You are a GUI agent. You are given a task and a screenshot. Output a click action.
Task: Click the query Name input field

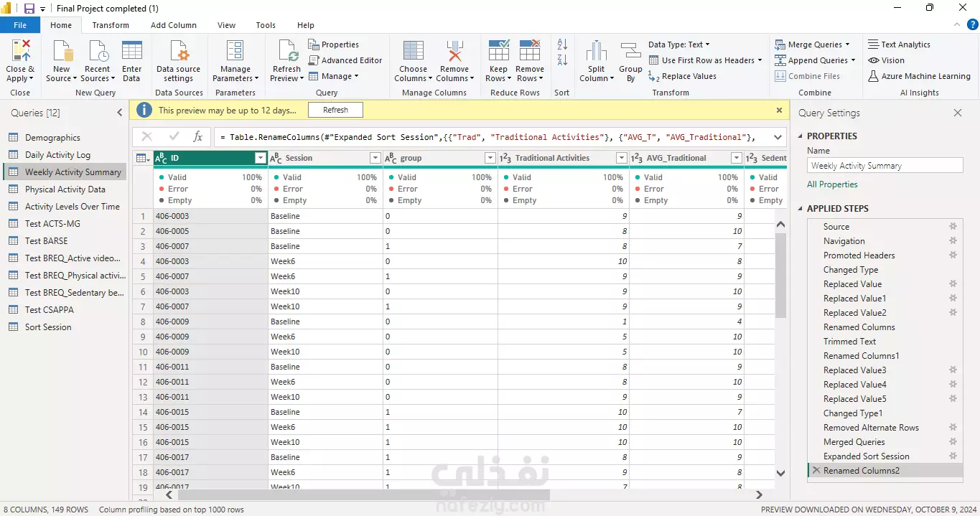[885, 166]
